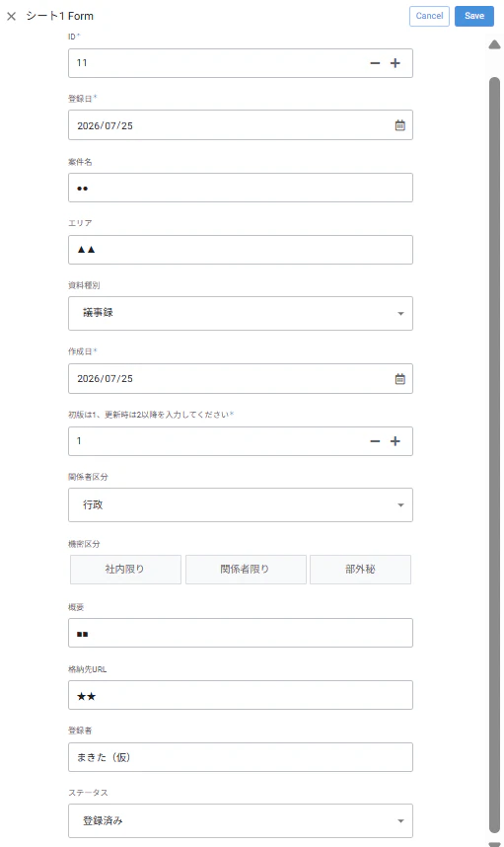
Task: Open the ステータス dropdown showing 登録済み
Action: 240,821
